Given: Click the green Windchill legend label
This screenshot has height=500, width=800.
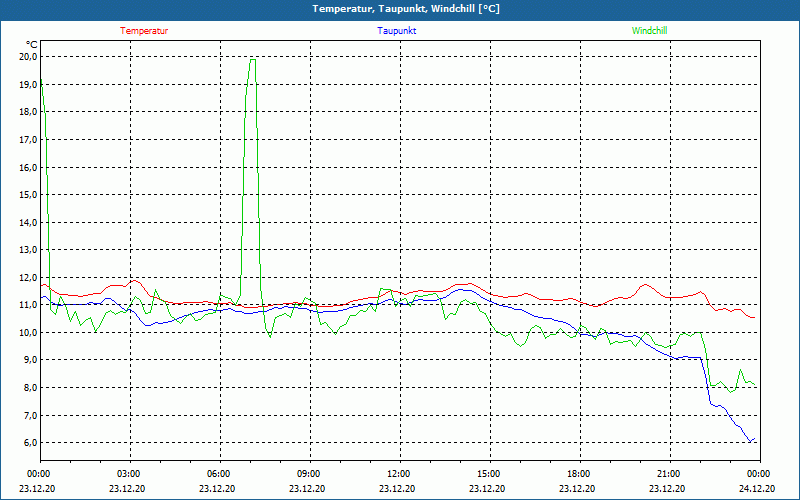Looking at the screenshot, I should coord(649,31).
